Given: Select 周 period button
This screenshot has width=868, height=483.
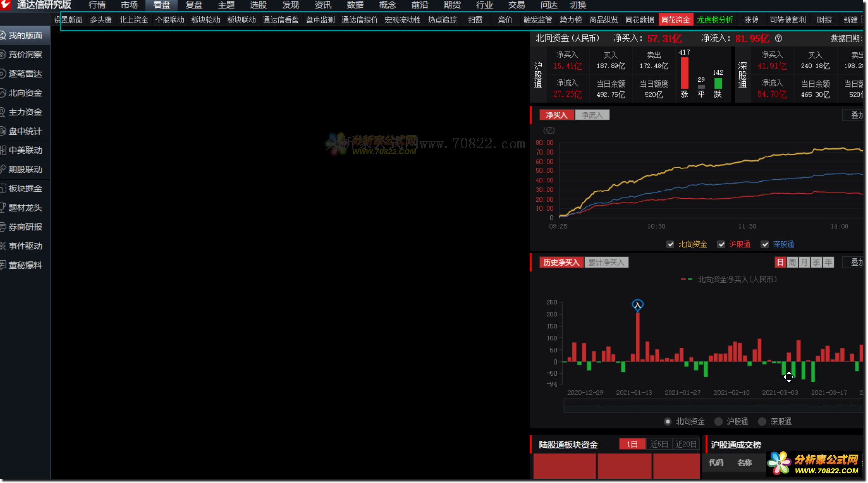Looking at the screenshot, I should [x=792, y=262].
